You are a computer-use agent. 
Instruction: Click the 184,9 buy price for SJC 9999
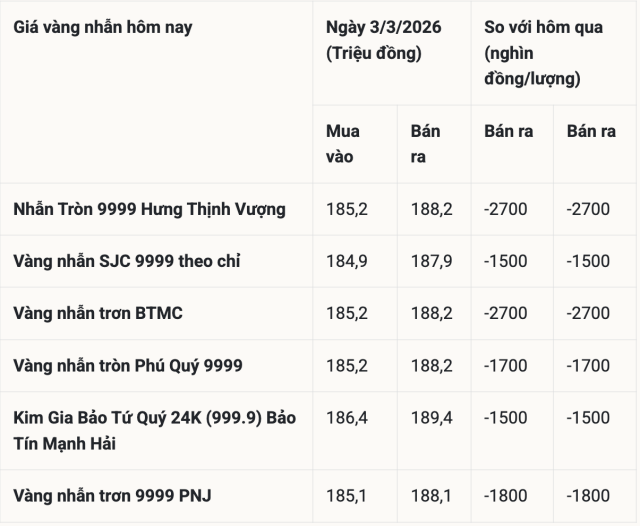click(x=345, y=261)
